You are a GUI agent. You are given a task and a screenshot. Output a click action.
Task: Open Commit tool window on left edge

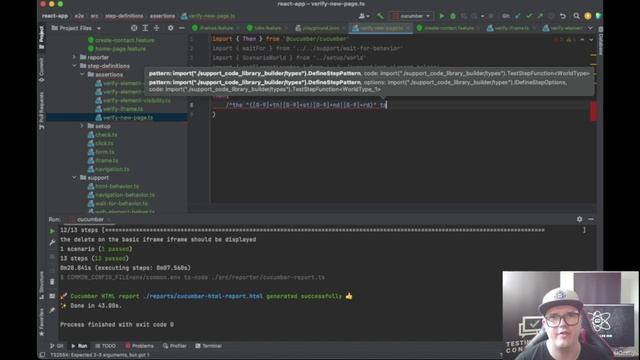coord(41,70)
